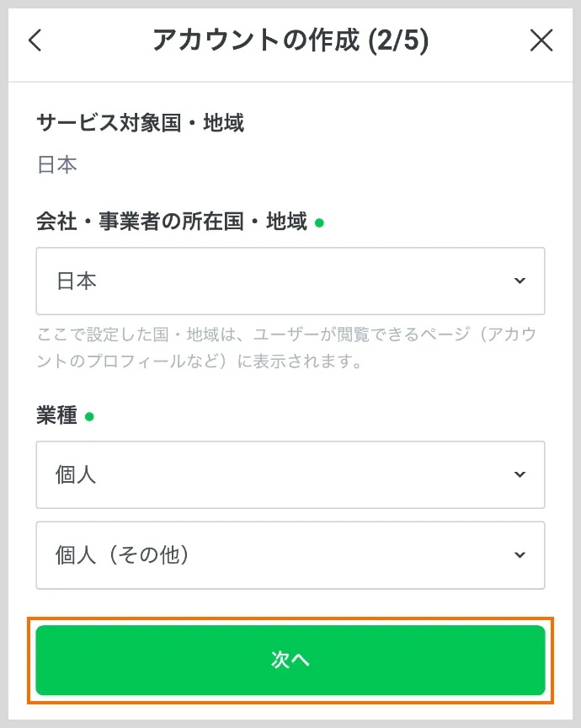Open the 業種 dropdown showing 個人
The image size is (581, 728).
(290, 474)
